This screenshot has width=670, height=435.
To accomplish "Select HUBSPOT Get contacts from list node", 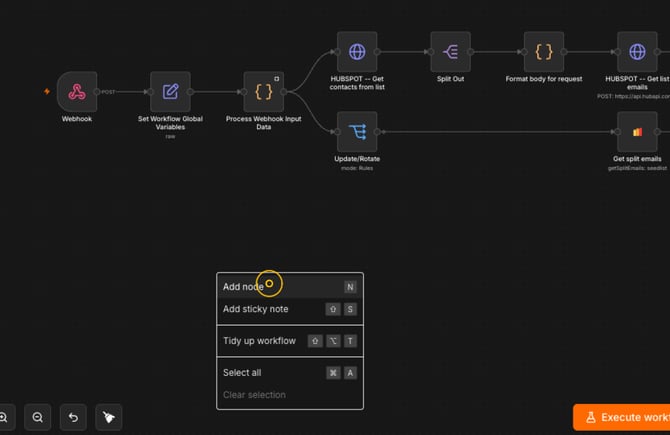I will tap(357, 52).
